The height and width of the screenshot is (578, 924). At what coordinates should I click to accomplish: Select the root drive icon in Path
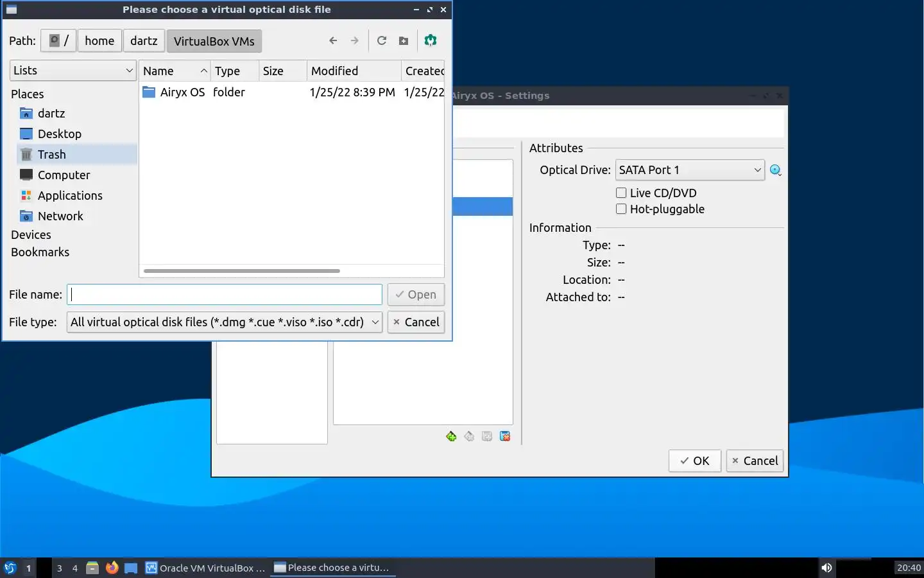point(58,40)
